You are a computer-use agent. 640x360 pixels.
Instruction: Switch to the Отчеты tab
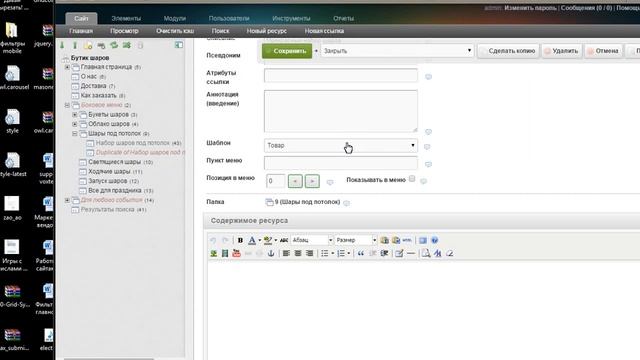point(344,18)
